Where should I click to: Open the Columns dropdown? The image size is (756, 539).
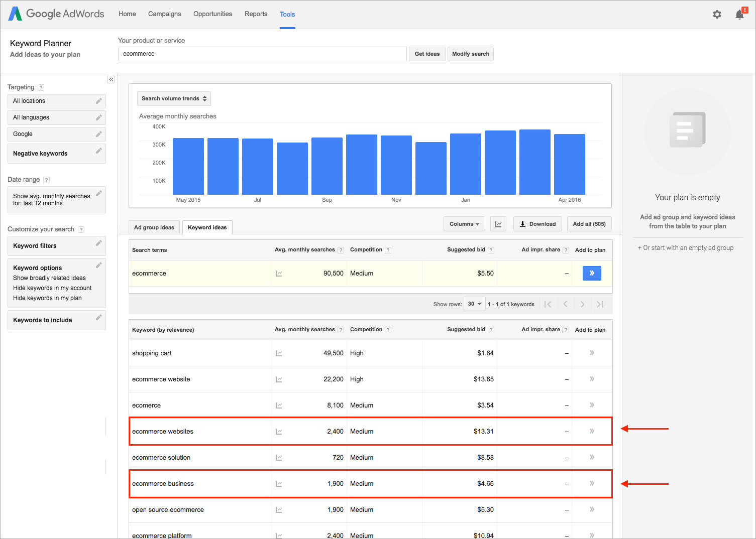point(464,224)
